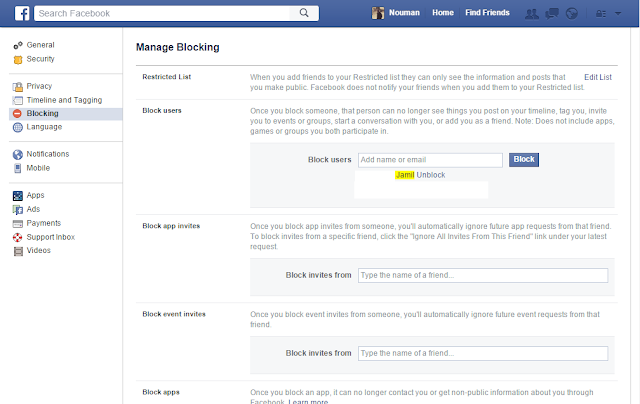The image size is (640, 404).
Task: Open the privacy shortcuts lock icon
Action: click(x=601, y=14)
